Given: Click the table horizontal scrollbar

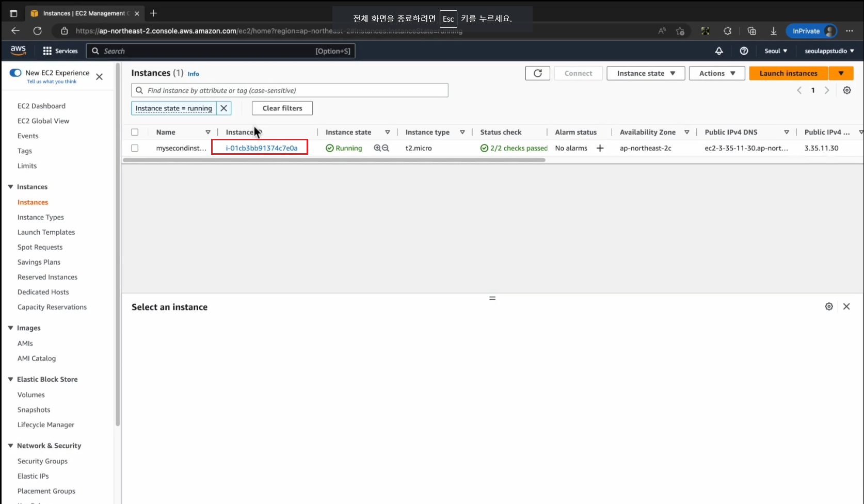Looking at the screenshot, I should 334,160.
